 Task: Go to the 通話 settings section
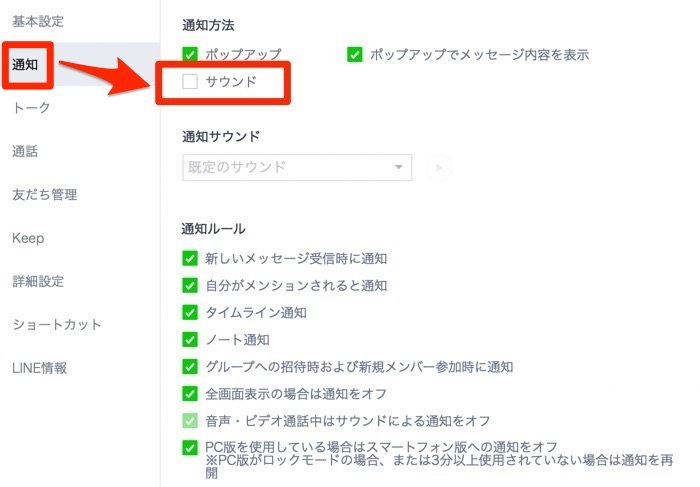pyautogui.click(x=25, y=151)
